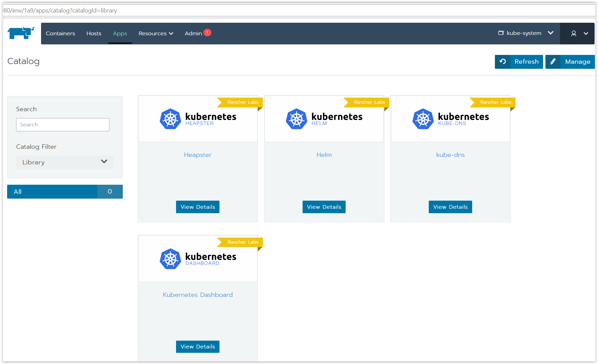
Task: Open the Heapster title link
Action: 198,155
